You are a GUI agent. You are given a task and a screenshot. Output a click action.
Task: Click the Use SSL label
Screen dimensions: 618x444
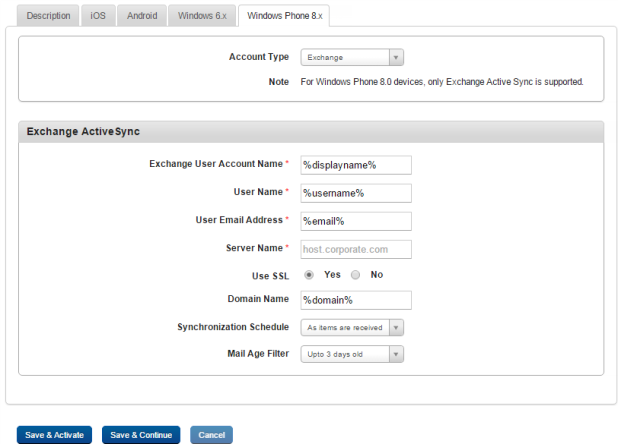[270, 276]
